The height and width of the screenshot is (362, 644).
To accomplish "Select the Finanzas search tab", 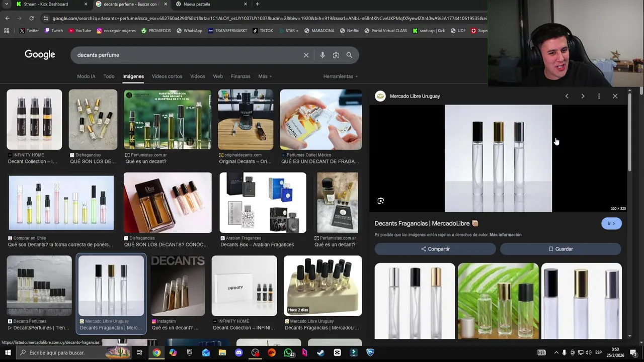I will [x=240, y=76].
